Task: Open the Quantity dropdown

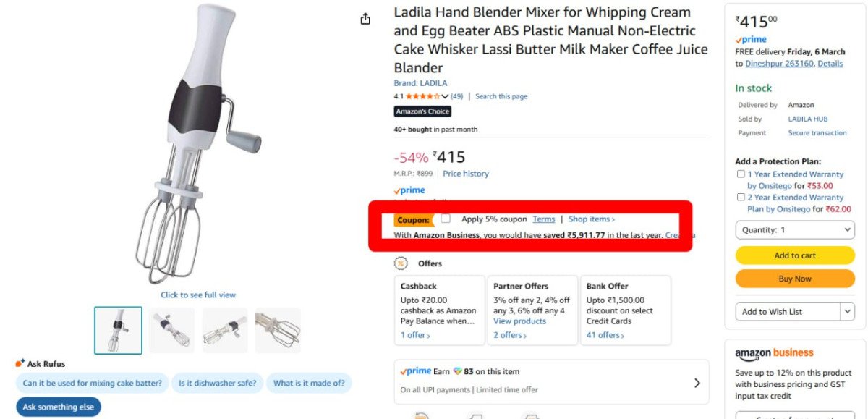Action: [x=795, y=230]
